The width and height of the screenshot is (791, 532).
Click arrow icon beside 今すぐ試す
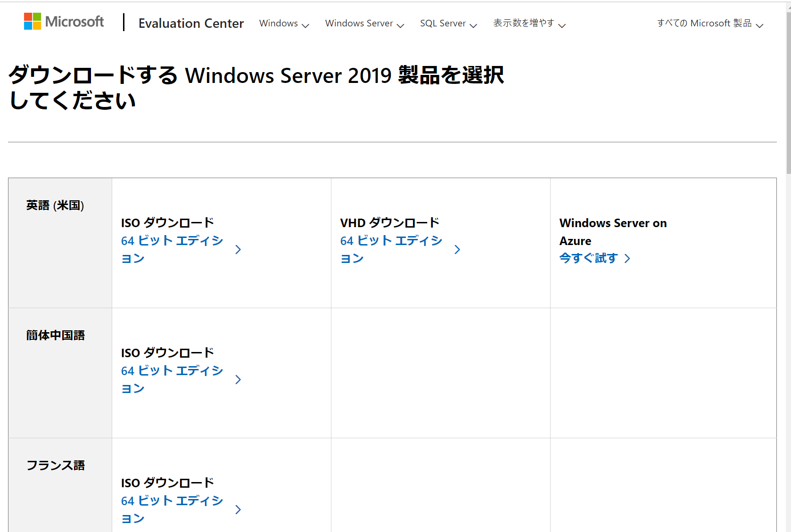click(x=627, y=259)
